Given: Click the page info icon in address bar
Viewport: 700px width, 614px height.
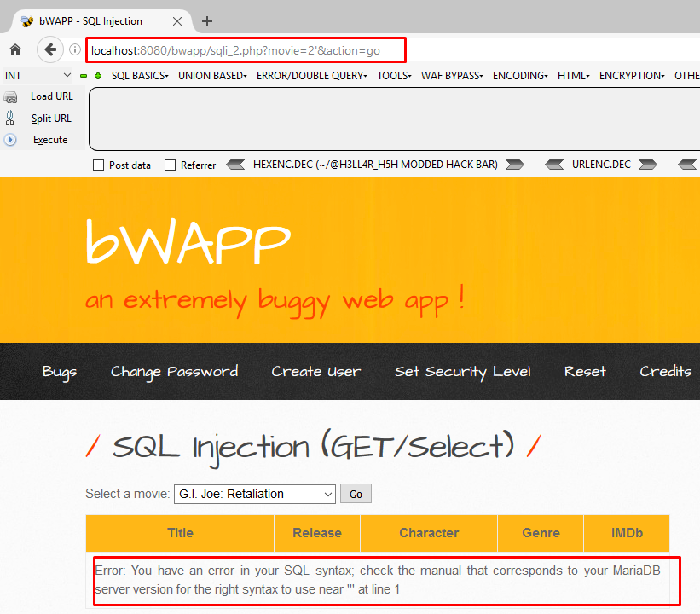Looking at the screenshot, I should click(75, 49).
